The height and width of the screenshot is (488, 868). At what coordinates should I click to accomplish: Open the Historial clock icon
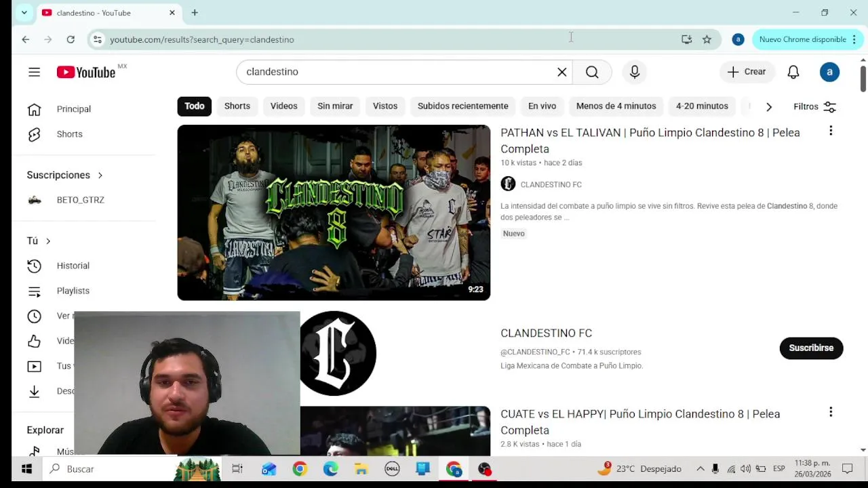[x=34, y=266]
